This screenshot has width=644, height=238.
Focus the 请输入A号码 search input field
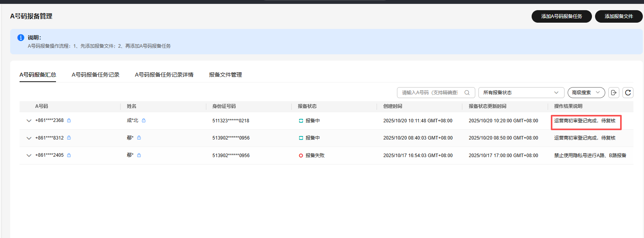[430, 93]
